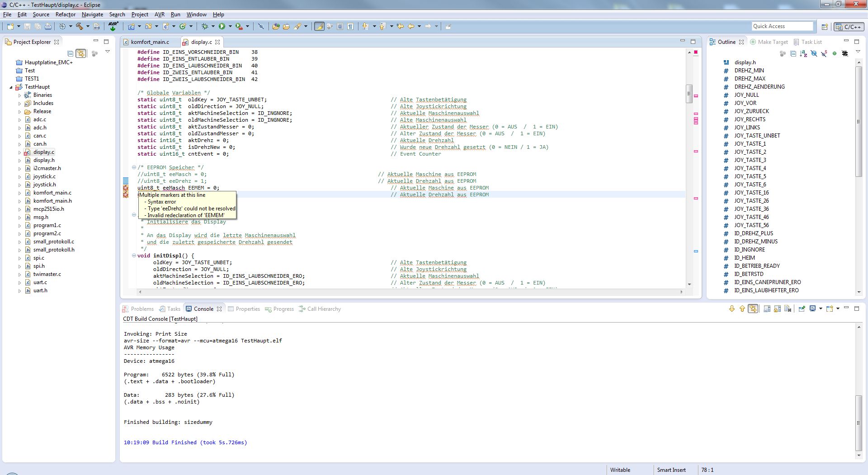Click Console Previous Error up arrow
The image size is (868, 475).
tap(742, 309)
